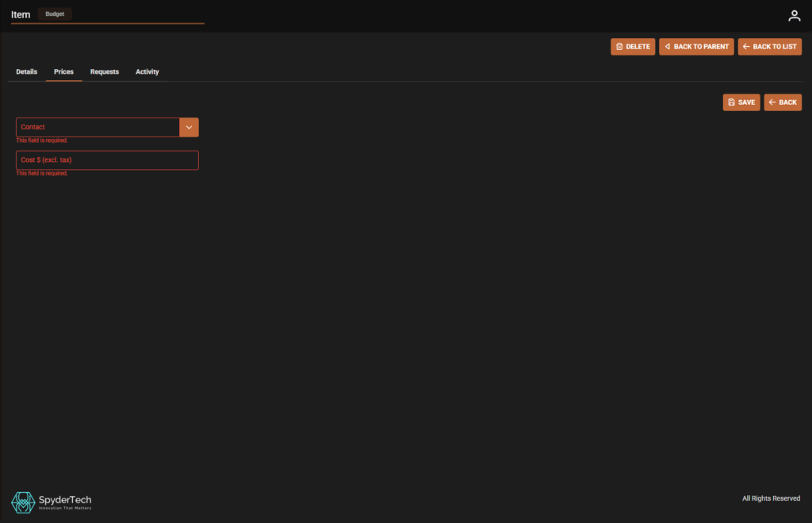Go to the Activity tab

[x=147, y=72]
